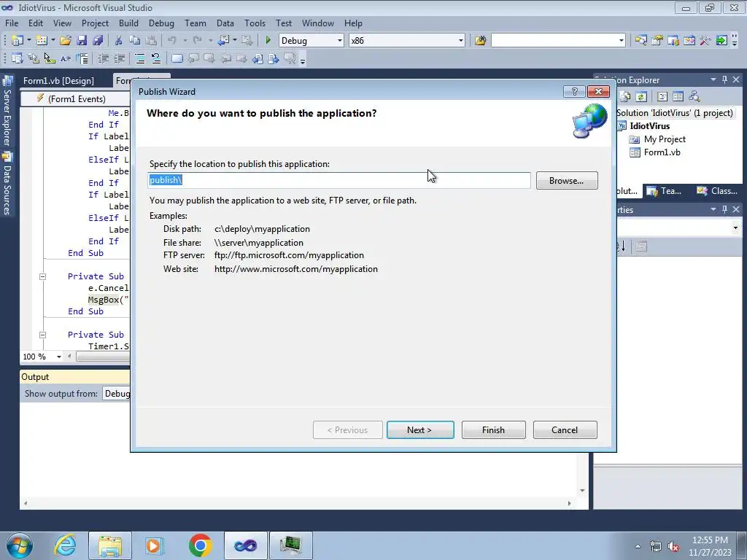Click the Paste clipboard icon

pyautogui.click(x=151, y=41)
